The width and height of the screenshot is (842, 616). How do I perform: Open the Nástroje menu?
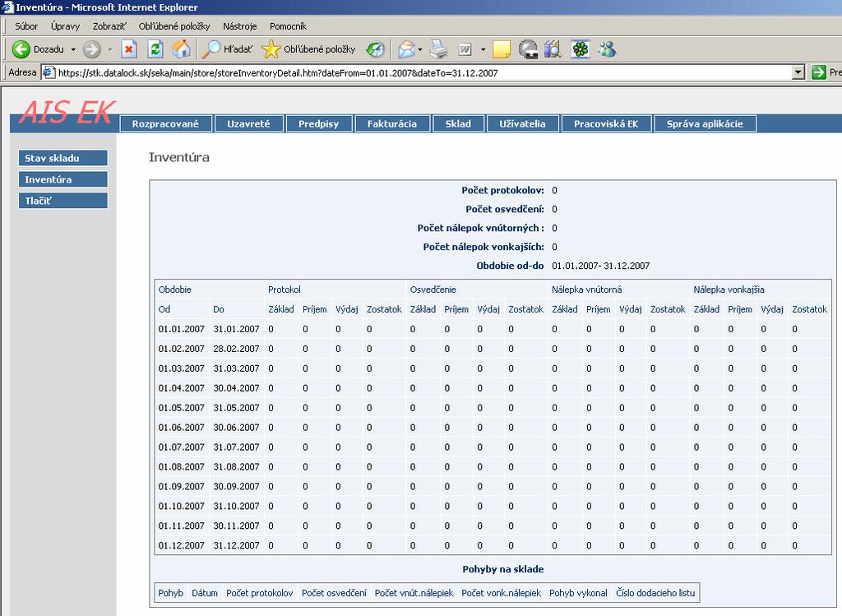pyautogui.click(x=239, y=26)
